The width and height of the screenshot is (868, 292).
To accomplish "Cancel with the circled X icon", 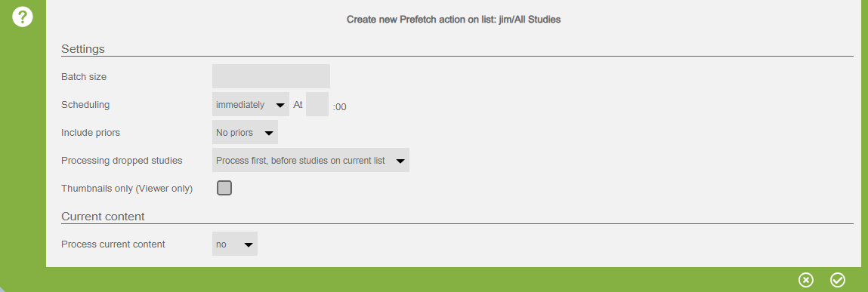I will pos(806,280).
